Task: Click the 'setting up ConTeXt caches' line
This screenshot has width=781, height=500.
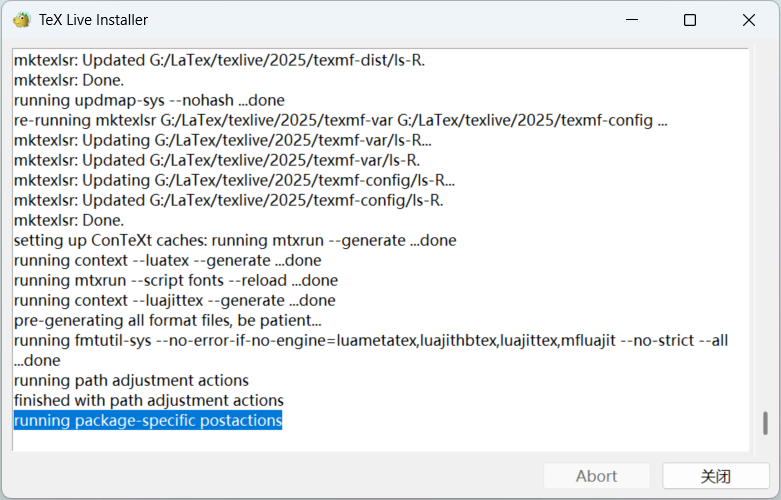Action: click(235, 240)
